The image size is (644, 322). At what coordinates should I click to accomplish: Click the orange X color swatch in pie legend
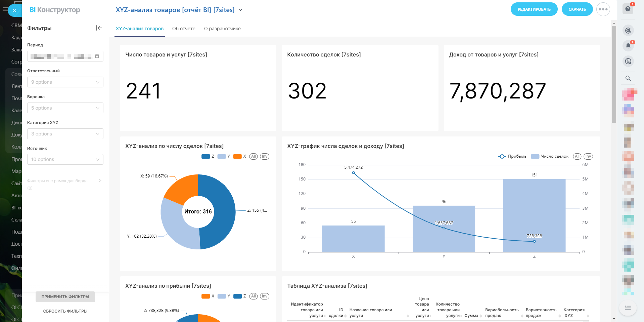[x=237, y=156]
